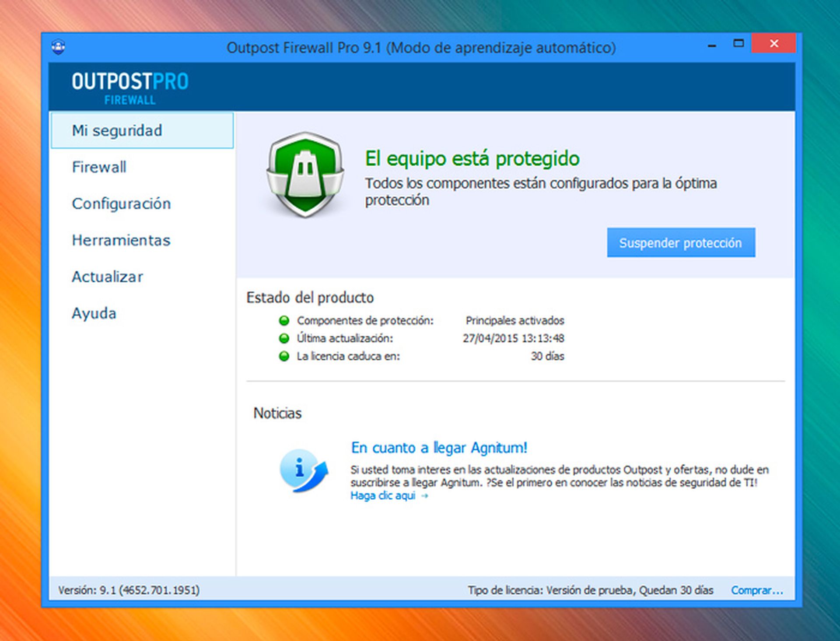This screenshot has height=641, width=840.
Task: Click the blue arrow after Haga clic aqui
Action: pyautogui.click(x=425, y=496)
